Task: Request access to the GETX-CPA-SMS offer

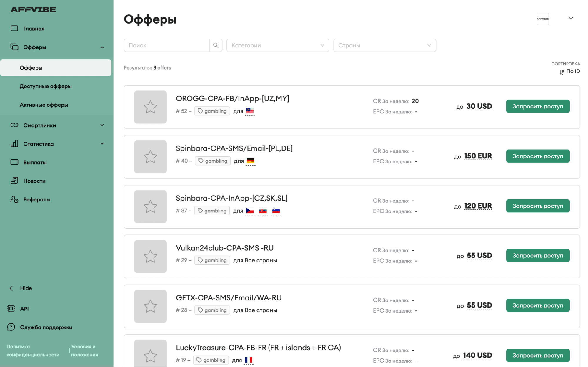Action: pyautogui.click(x=537, y=305)
